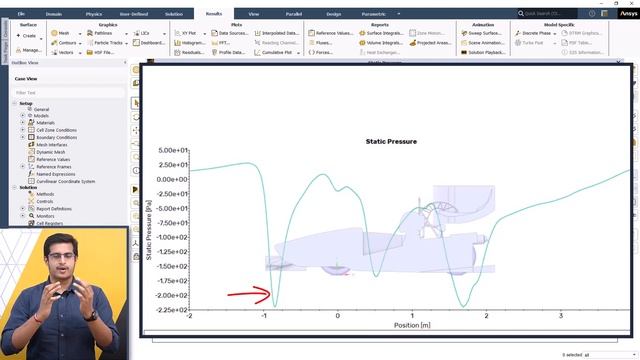Image resolution: width=640 pixels, height=360 pixels.
Task: Click the Quick Search box
Action: coord(547,13)
